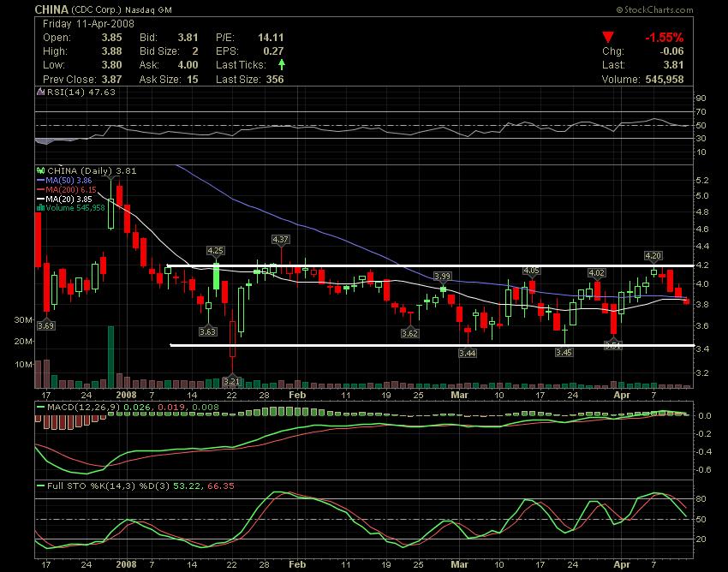Click the (CDC Corp.) company name
728x572 pixels.
(x=96, y=9)
